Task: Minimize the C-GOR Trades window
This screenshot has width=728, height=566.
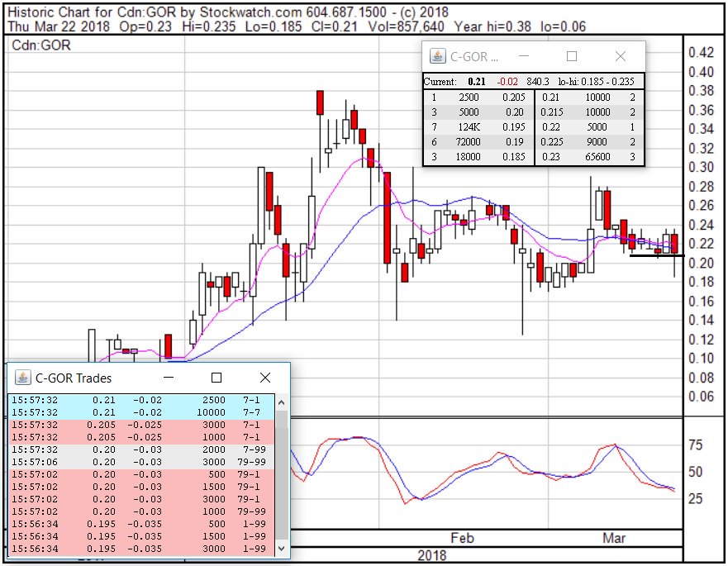Action: click(169, 378)
